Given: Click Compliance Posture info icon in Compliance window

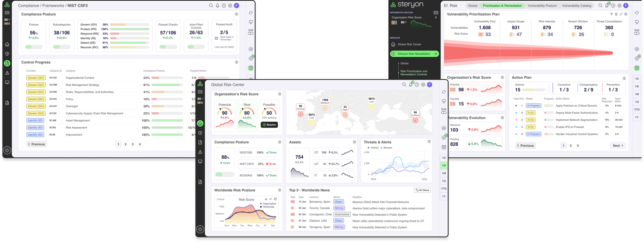Looking at the screenshot, I should tap(237, 14).
